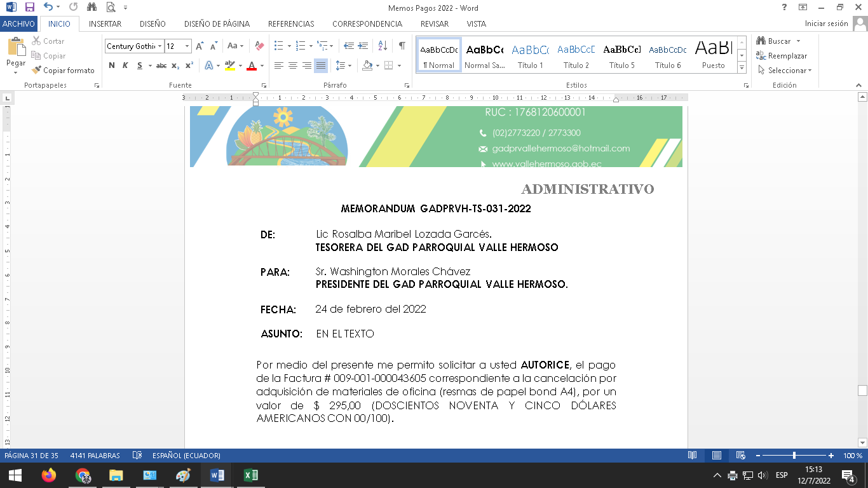Click the sort A-Z icon
This screenshot has width=868, height=488.
(383, 46)
